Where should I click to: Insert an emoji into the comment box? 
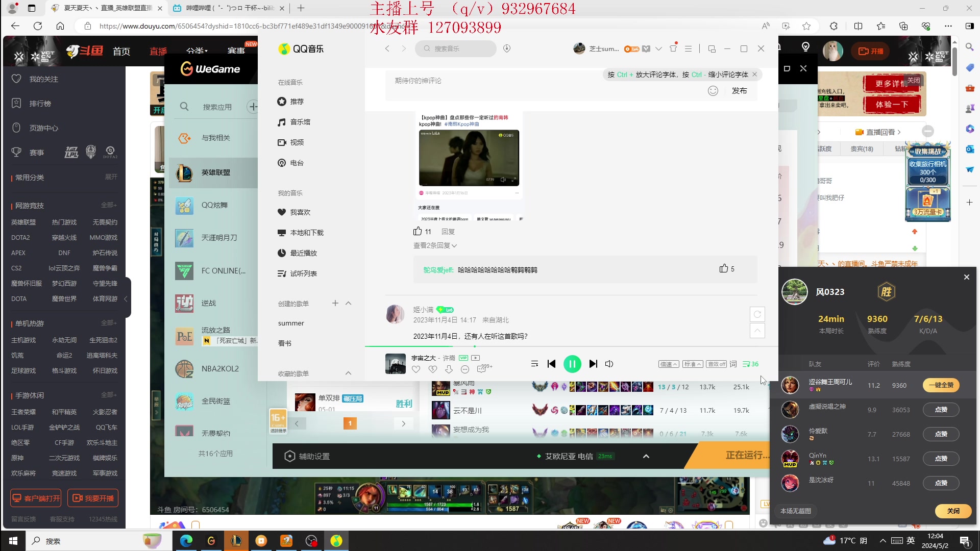tap(713, 90)
